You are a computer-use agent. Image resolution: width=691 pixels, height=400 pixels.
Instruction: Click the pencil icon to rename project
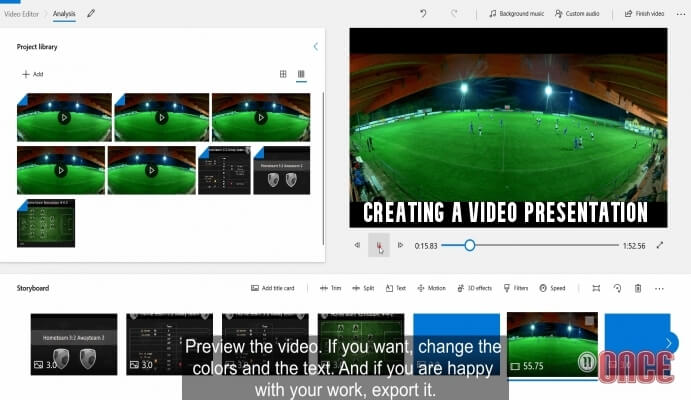pyautogui.click(x=91, y=14)
